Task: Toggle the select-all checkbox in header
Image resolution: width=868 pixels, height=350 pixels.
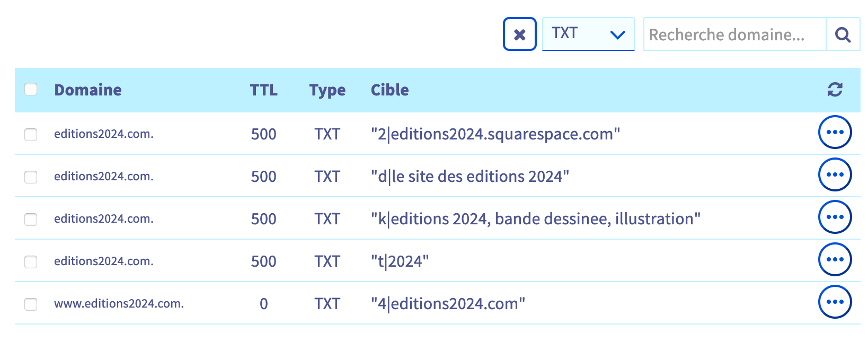Action: point(31,89)
